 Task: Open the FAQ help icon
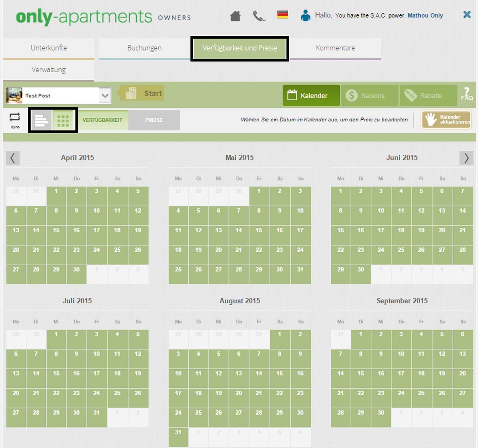[x=467, y=94]
